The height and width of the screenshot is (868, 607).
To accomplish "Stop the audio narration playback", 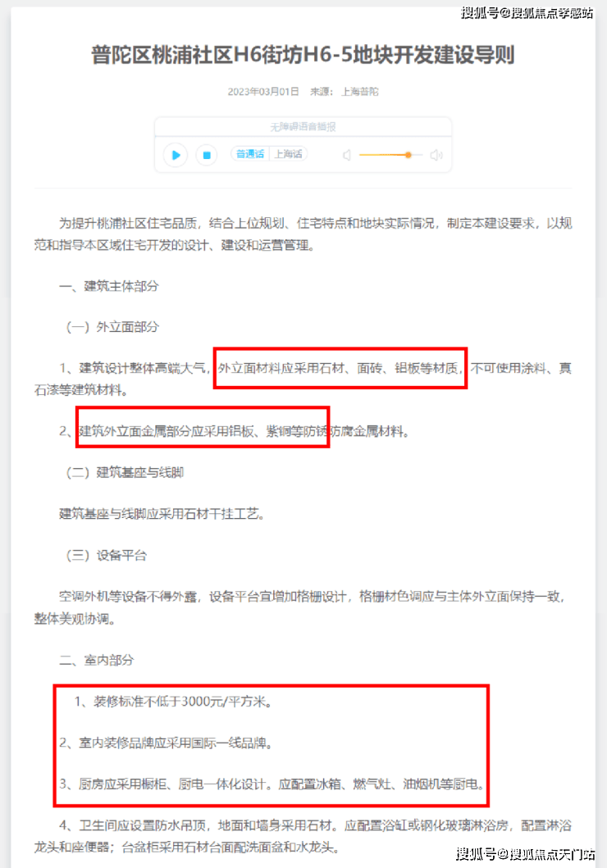I will coord(207,155).
